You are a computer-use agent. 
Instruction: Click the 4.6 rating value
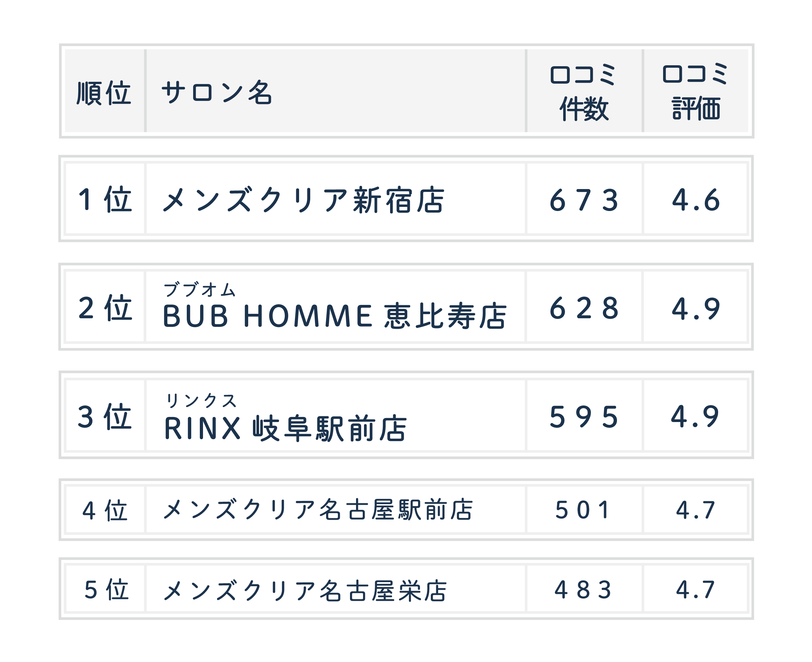695,200
